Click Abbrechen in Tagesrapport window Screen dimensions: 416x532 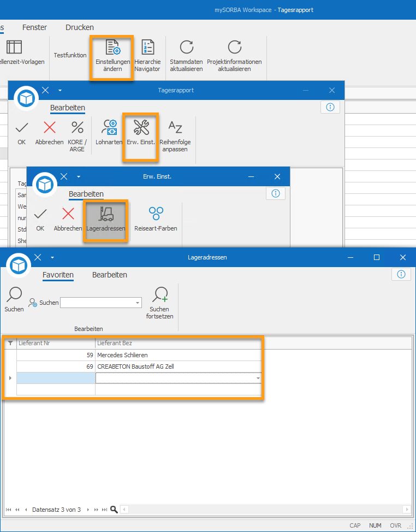point(50,133)
